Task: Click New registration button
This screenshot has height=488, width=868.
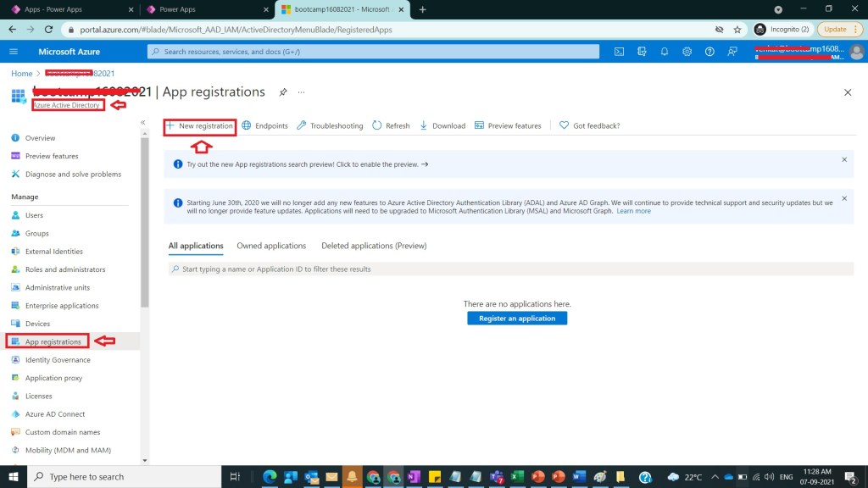Action: tap(199, 125)
